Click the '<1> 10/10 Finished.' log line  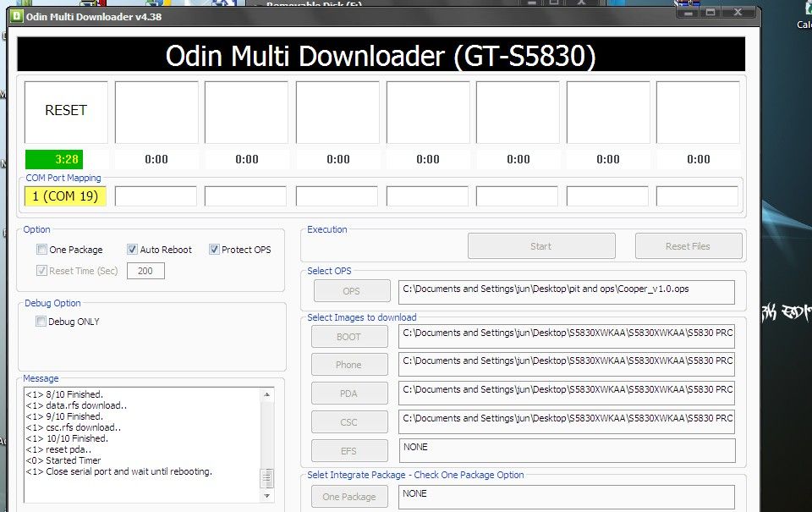[67, 438]
